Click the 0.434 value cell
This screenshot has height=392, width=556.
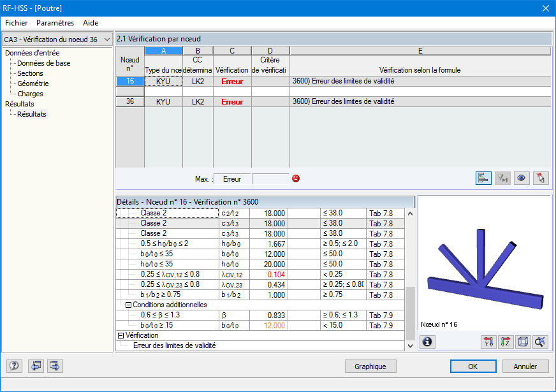(x=269, y=285)
